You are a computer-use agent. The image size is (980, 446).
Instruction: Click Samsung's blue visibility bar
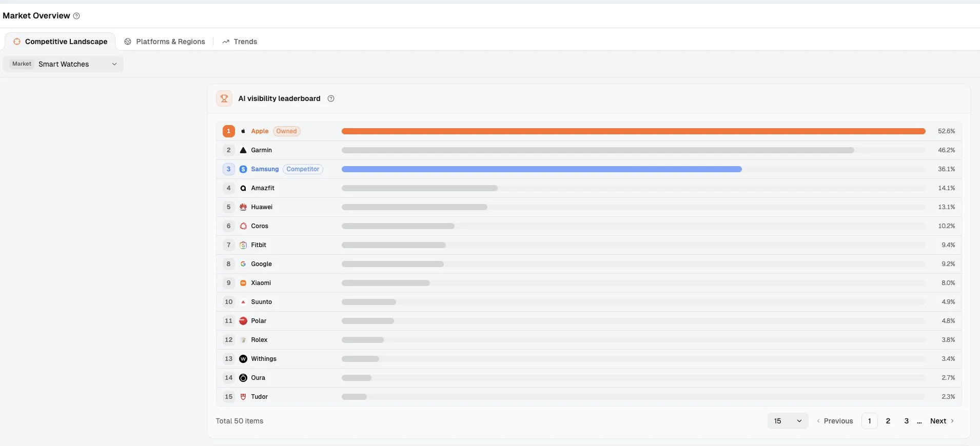[541, 169]
